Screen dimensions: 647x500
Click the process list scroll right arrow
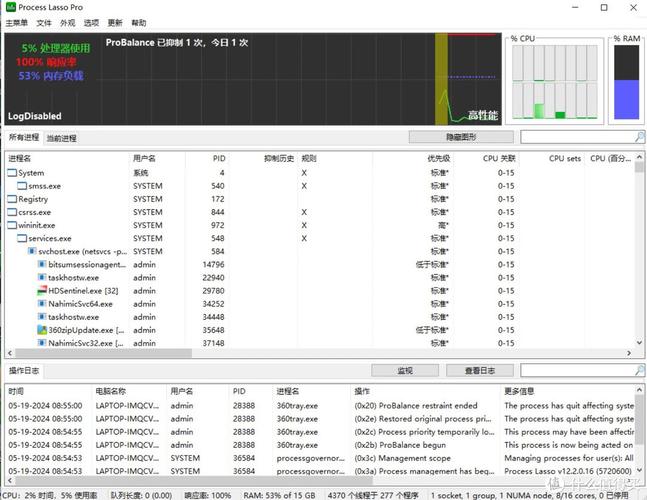pyautogui.click(x=629, y=353)
